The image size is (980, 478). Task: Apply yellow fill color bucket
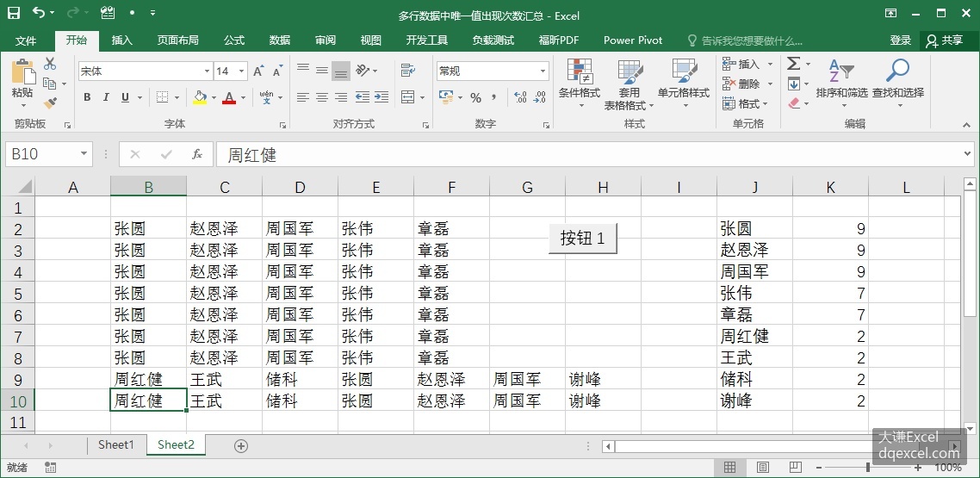200,97
